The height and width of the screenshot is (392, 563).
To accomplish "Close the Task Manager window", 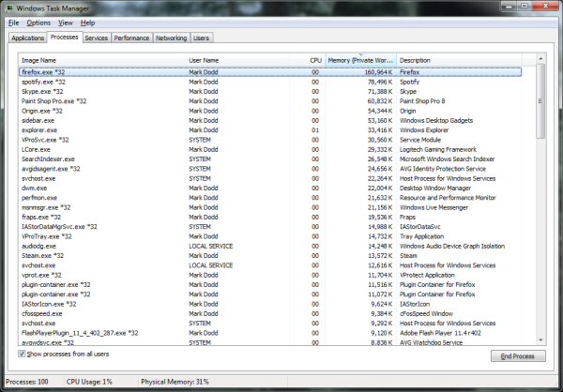I will click(545, 6).
